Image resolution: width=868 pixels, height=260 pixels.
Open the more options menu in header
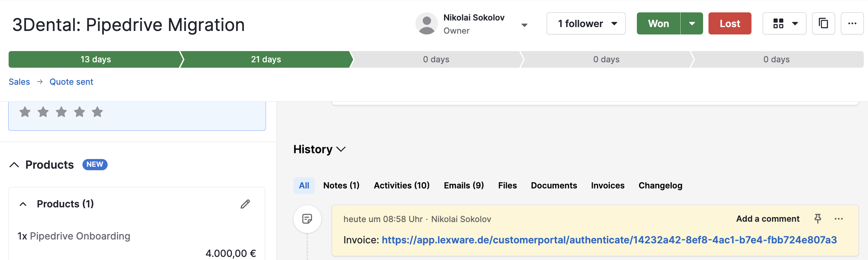pyautogui.click(x=852, y=24)
